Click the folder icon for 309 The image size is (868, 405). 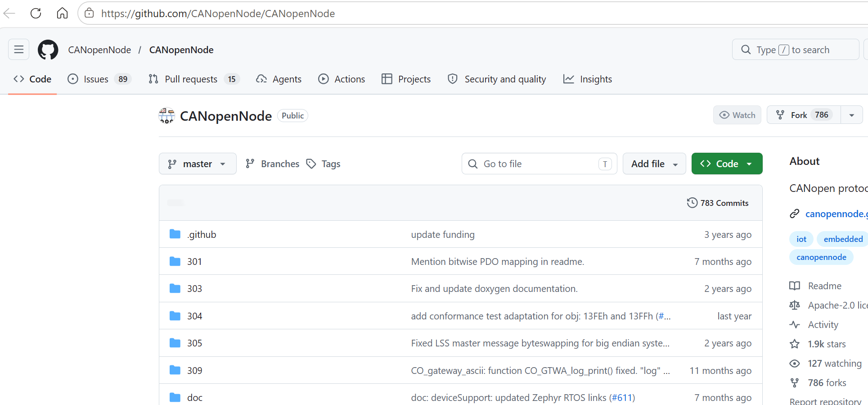click(175, 370)
